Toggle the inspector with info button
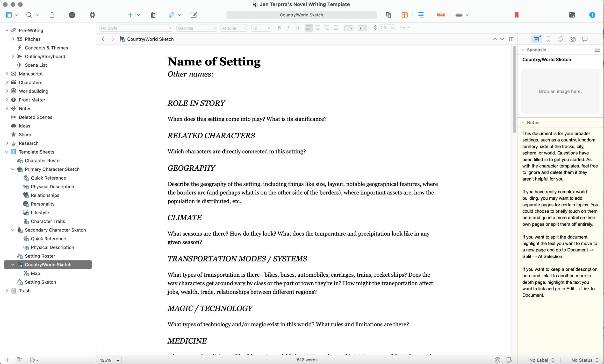The height and width of the screenshot is (364, 604). 592,15
